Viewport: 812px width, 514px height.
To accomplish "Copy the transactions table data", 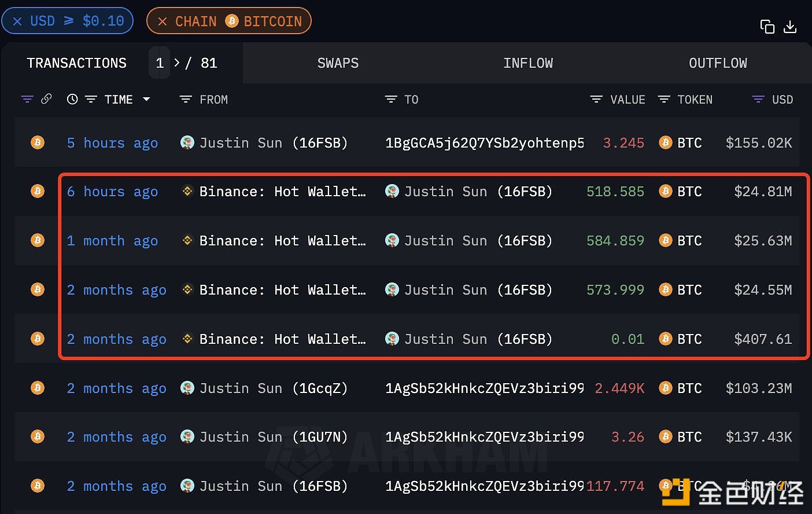I will pos(767,27).
